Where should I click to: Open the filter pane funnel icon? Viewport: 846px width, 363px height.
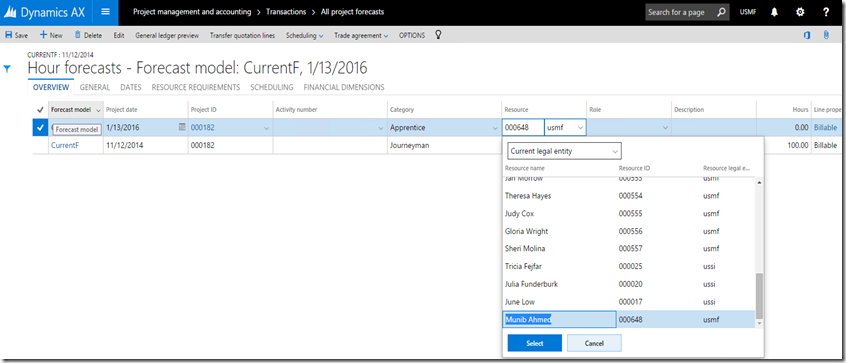pos(7,69)
